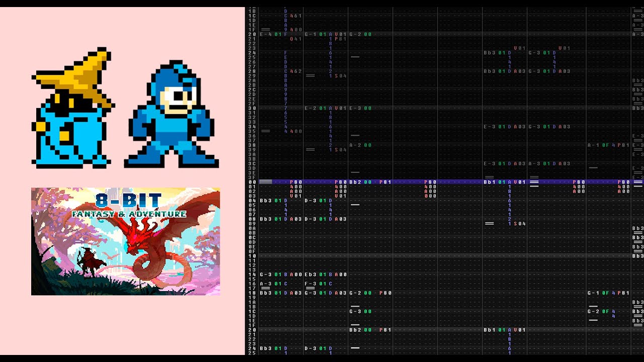Click the 'G-1 01 A V01' note entry
The width and height of the screenshot is (644, 362).
(326, 34)
